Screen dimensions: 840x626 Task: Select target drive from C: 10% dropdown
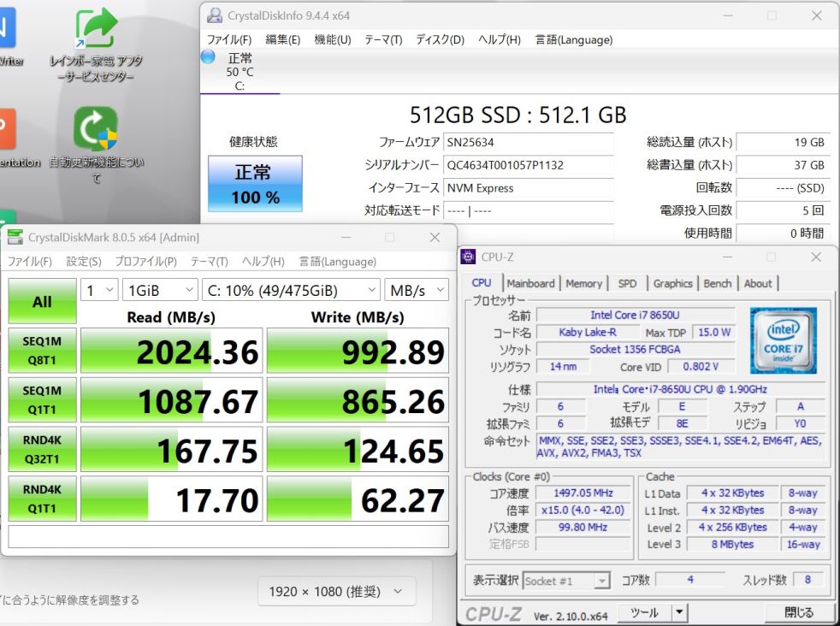[293, 291]
